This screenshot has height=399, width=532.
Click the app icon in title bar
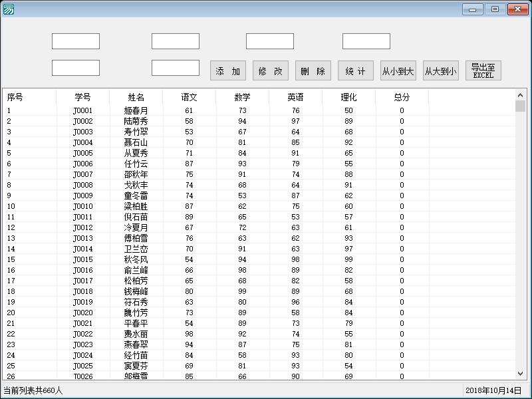(8, 9)
